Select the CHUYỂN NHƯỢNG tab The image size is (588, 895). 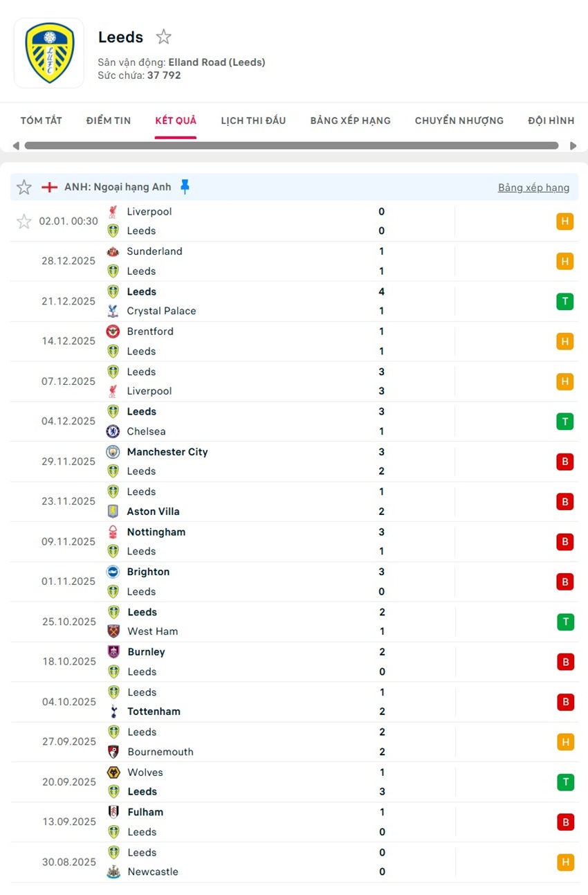[459, 120]
